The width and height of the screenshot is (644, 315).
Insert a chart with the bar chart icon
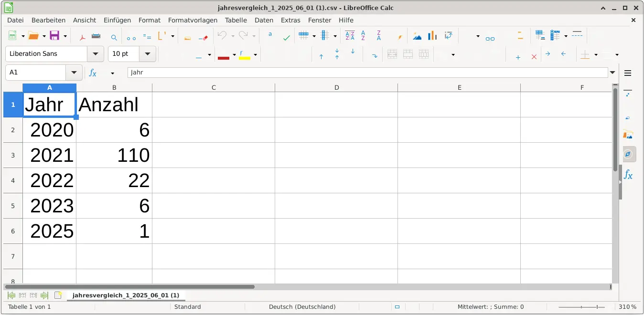click(x=432, y=36)
